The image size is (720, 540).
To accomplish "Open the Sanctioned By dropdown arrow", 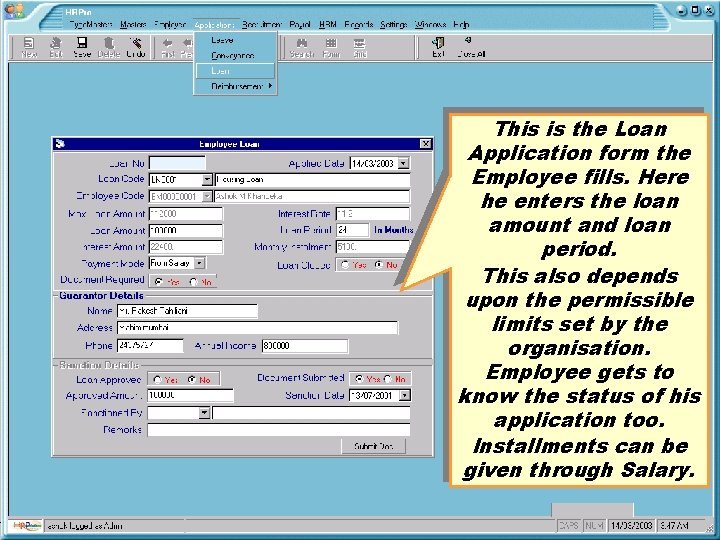I will (204, 413).
